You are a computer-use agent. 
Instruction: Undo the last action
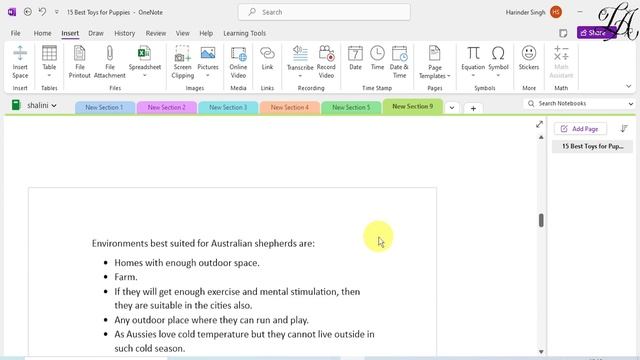point(42,12)
